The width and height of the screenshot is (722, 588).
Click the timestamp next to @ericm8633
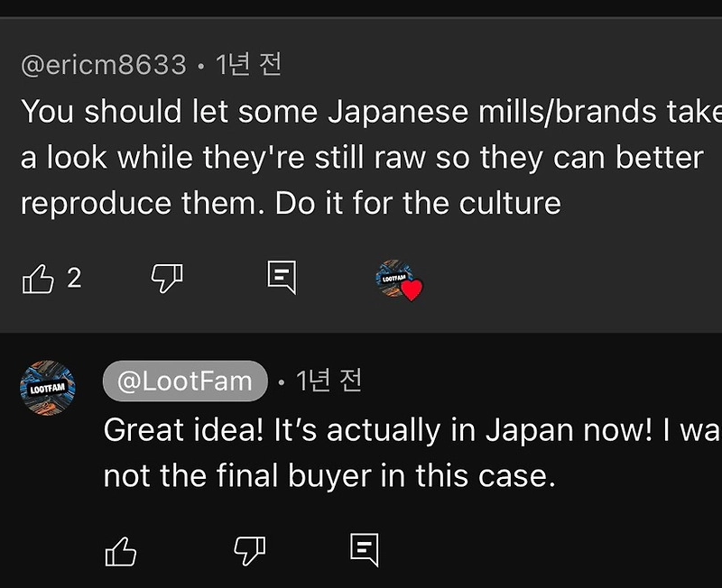coord(248,65)
